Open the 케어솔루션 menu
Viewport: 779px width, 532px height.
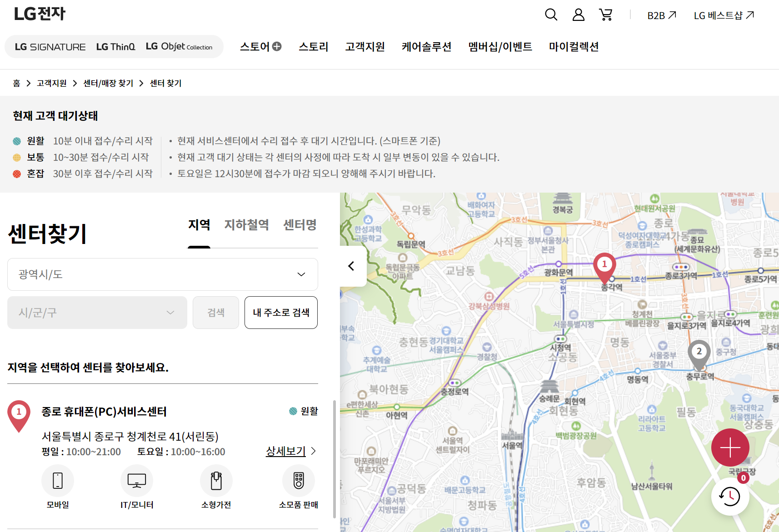coord(426,46)
